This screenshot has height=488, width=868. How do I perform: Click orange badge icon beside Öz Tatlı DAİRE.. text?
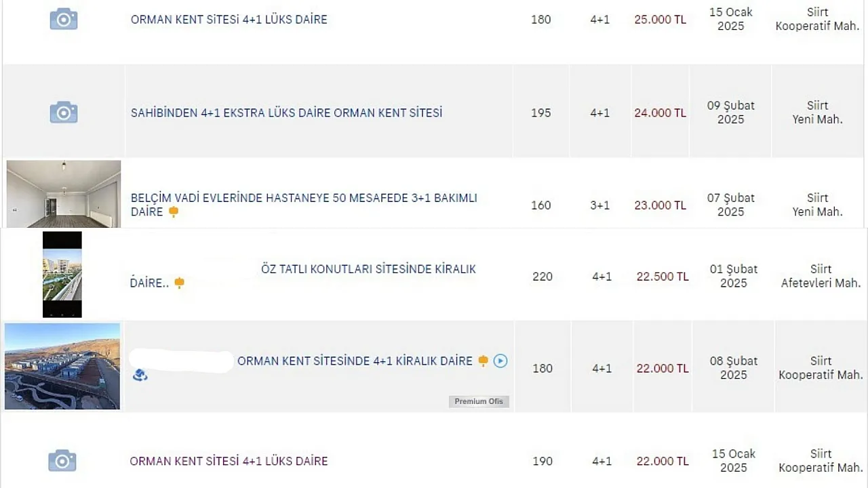click(x=179, y=283)
